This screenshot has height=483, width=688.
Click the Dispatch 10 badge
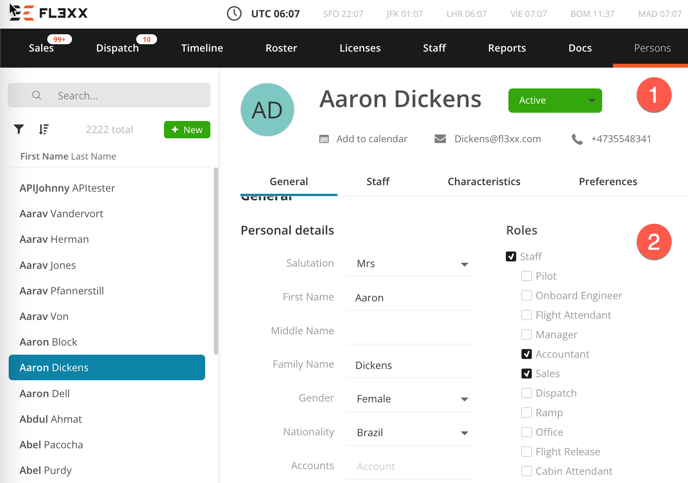147,39
